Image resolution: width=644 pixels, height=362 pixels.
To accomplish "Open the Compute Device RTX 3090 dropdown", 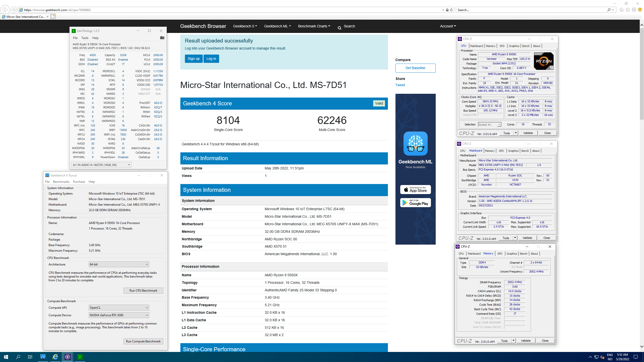I will (119, 315).
